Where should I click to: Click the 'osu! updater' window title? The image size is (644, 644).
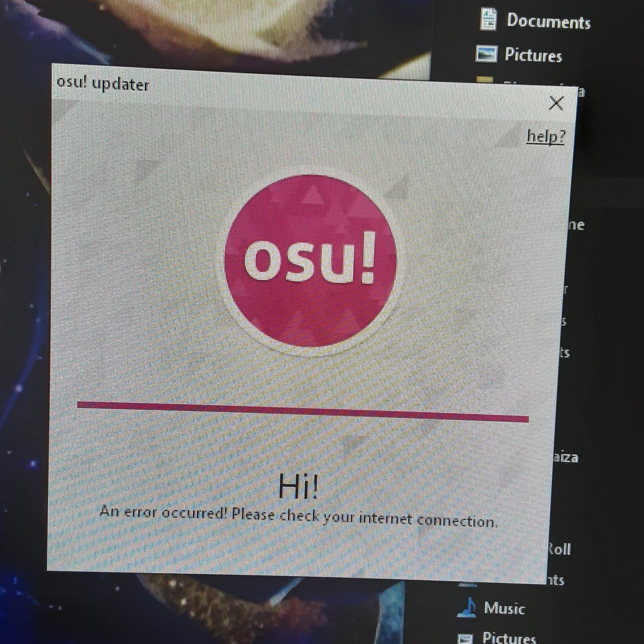coord(103,84)
